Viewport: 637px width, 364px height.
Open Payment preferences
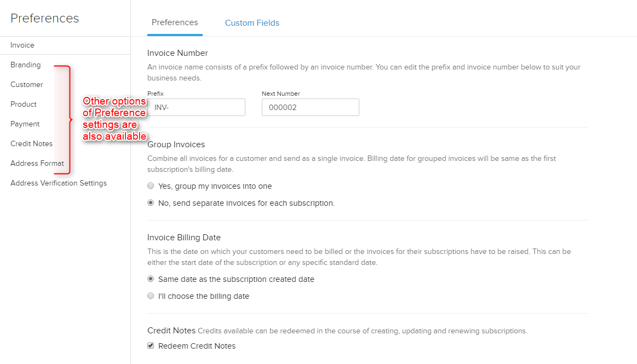[x=25, y=124]
